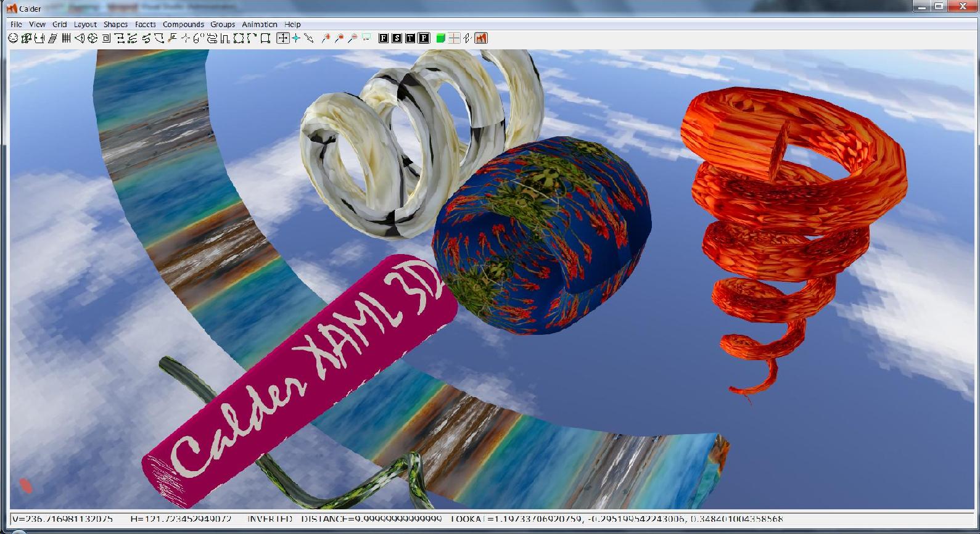Image resolution: width=980 pixels, height=534 pixels.
Task: Toggle the F letter button
Action: 383,38
